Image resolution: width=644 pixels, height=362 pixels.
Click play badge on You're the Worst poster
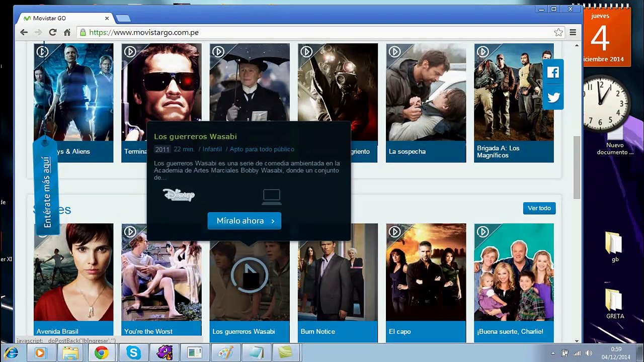tap(130, 231)
